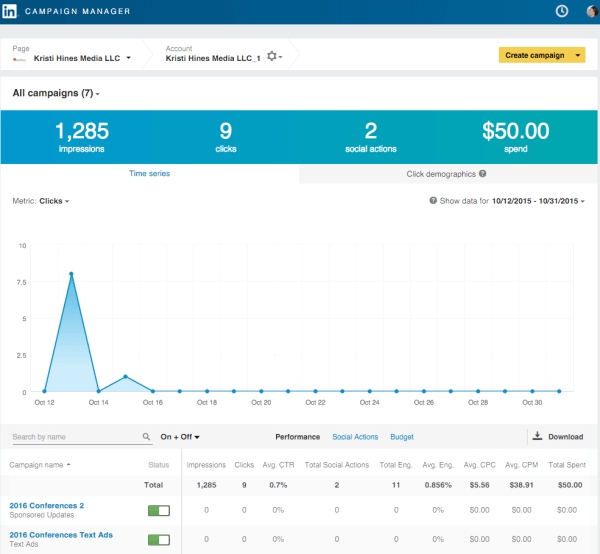Switch to the Time series tab
This screenshot has width=600, height=554.
click(x=150, y=173)
